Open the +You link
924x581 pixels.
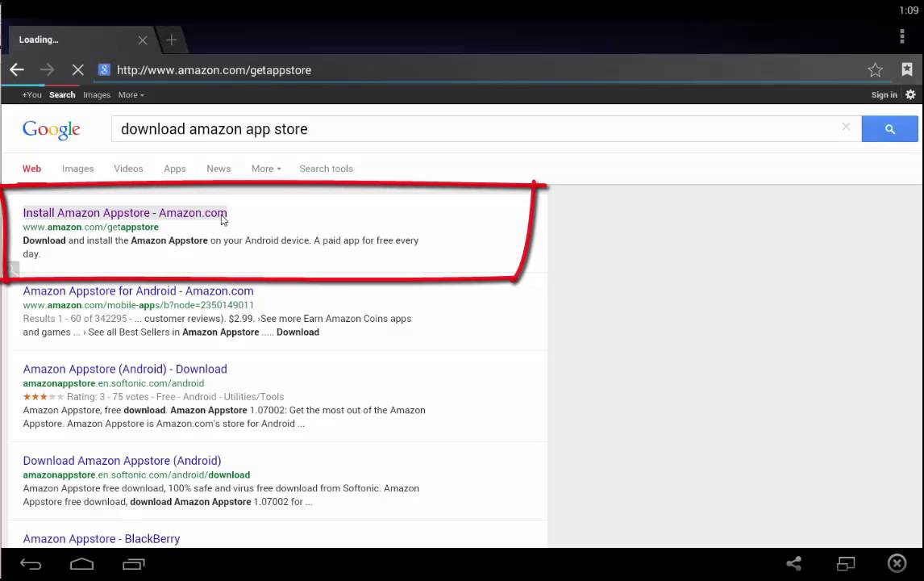click(31, 95)
